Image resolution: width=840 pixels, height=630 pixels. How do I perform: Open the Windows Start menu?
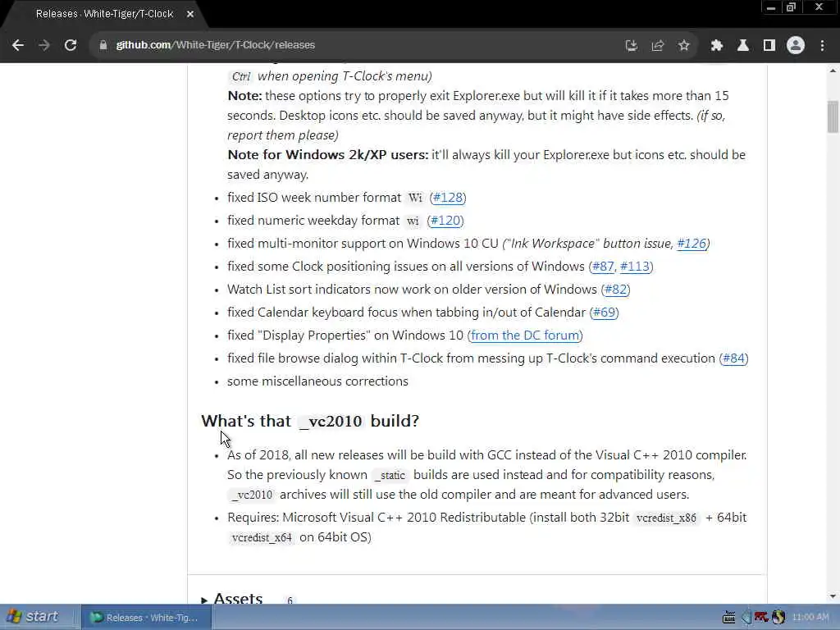pyautogui.click(x=33, y=617)
